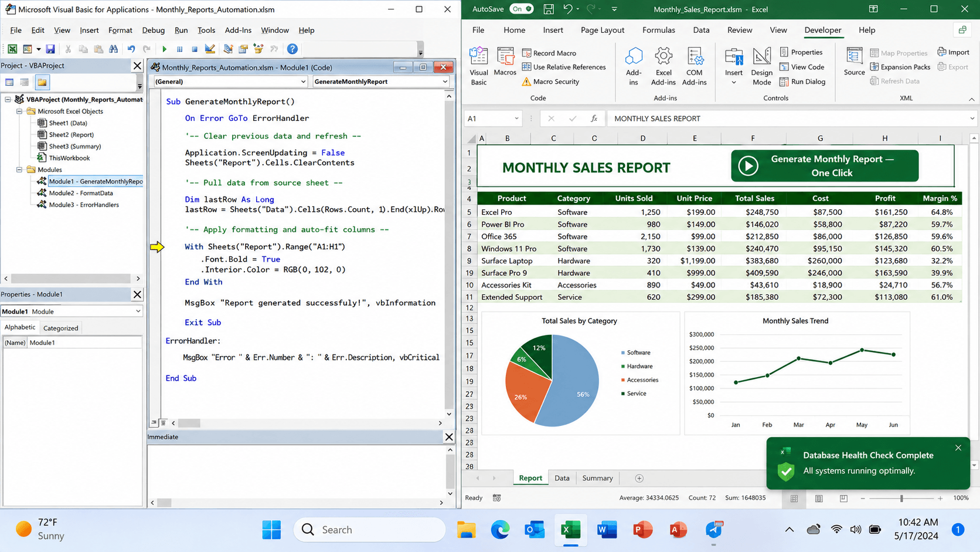
Task: Click the Insert Function fx icon
Action: point(594,118)
